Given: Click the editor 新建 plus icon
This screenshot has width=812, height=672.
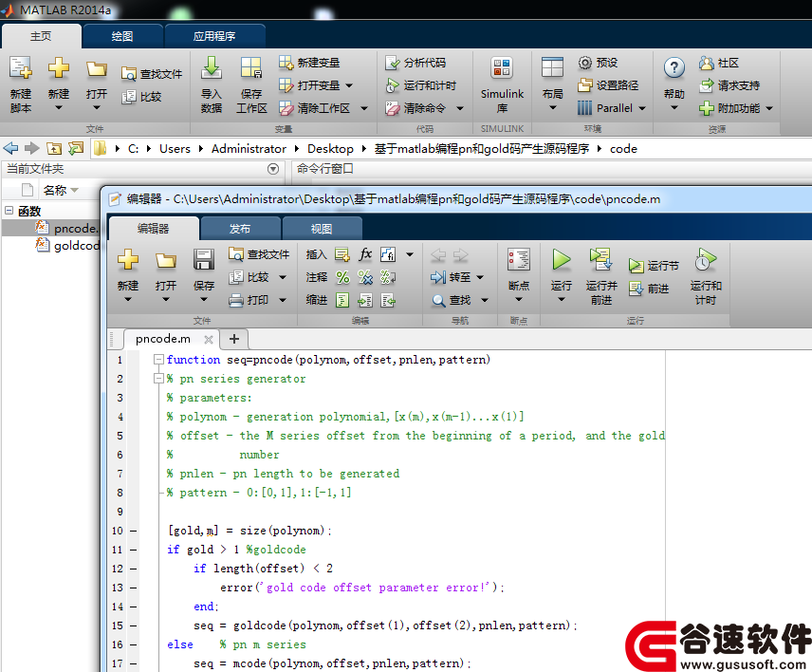Looking at the screenshot, I should [x=128, y=259].
